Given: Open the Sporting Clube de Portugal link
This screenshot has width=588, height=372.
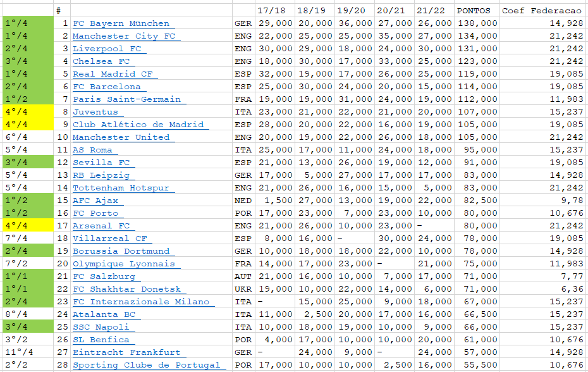Looking at the screenshot, I should coord(146,365).
